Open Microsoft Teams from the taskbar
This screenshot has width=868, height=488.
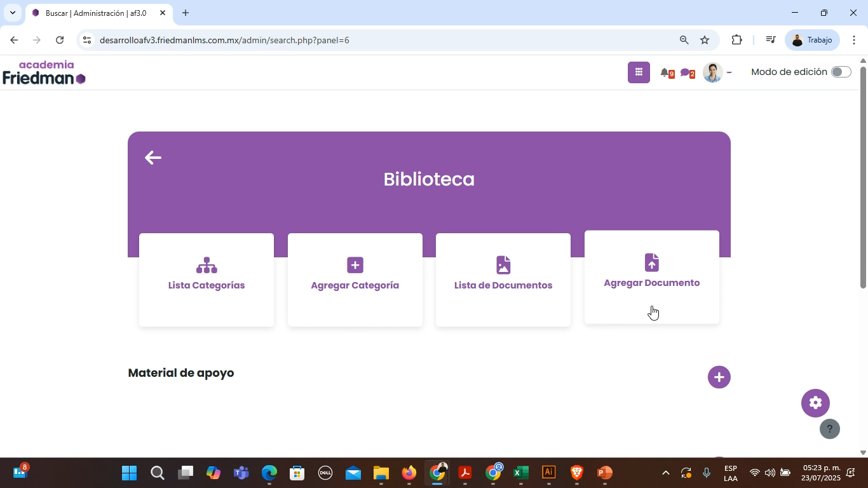pos(241,473)
